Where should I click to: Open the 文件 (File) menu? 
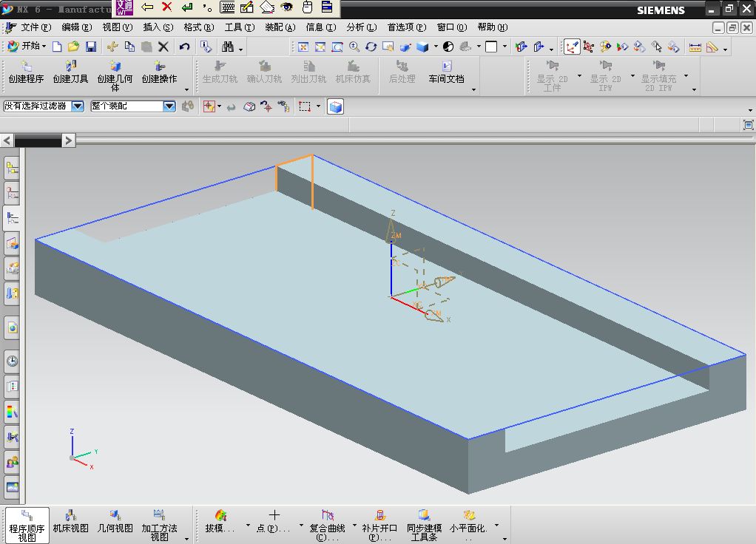tap(36, 27)
